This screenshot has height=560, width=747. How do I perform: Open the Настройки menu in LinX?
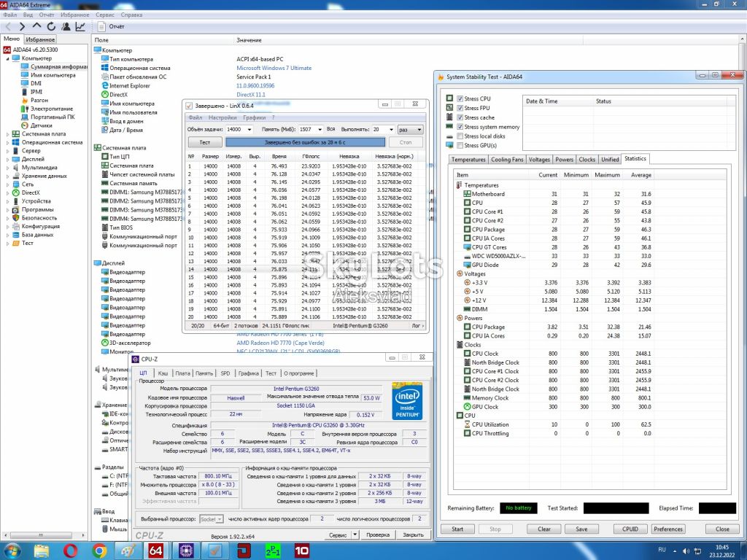pos(222,117)
